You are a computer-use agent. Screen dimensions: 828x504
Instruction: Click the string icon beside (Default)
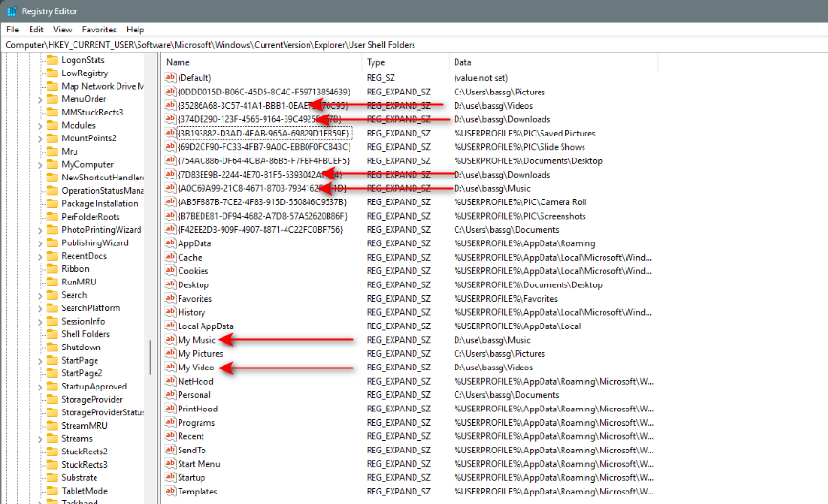point(170,77)
